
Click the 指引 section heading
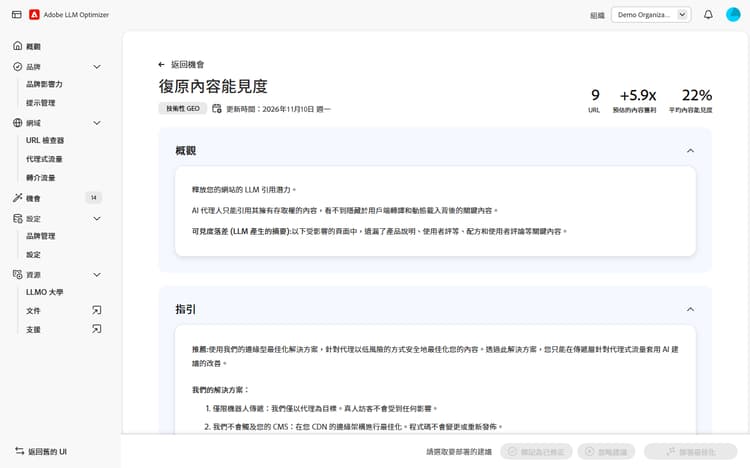pos(186,309)
